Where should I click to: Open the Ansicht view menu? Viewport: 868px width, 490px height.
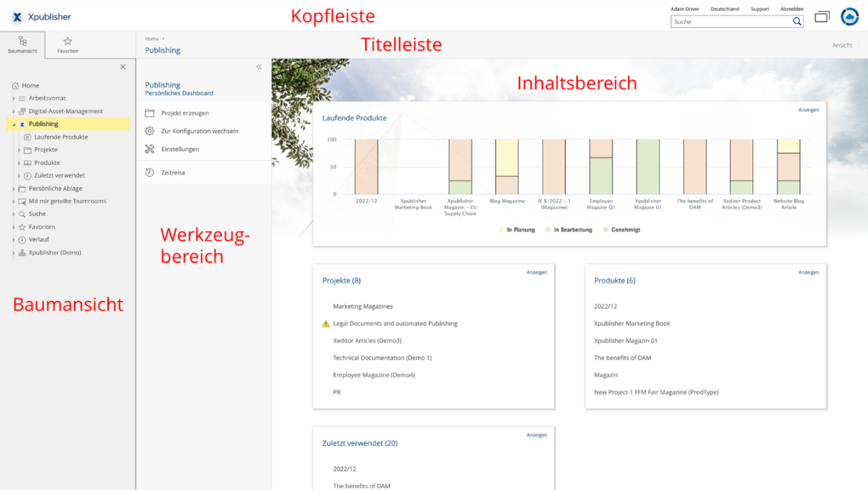(842, 45)
